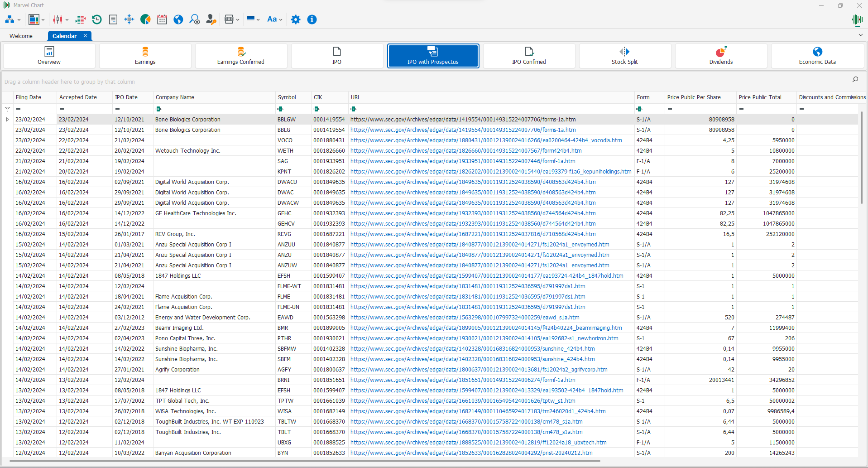Sort by the Filing Date column header
This screenshot has width=868, height=468.
click(x=35, y=97)
